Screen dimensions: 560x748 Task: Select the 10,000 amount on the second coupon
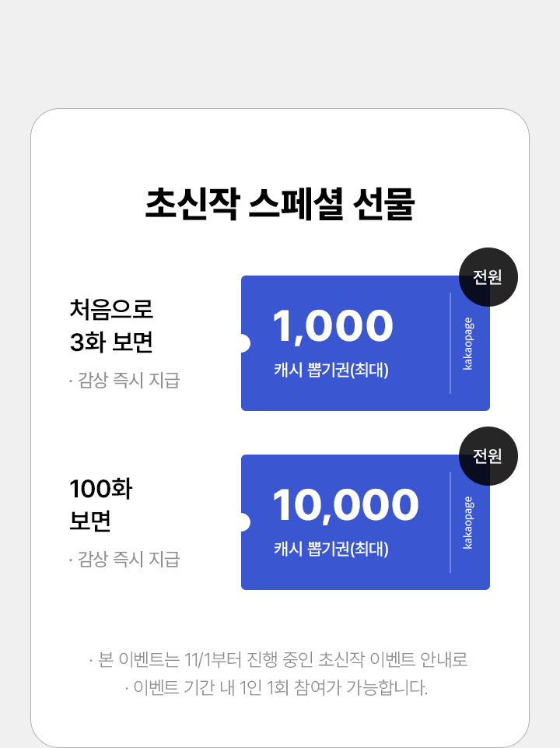click(x=345, y=505)
